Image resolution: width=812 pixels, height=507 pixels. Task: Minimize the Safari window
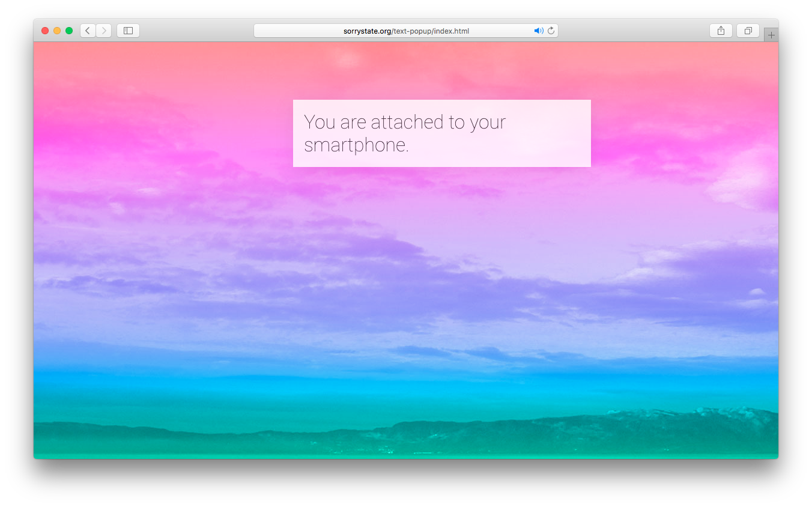pos(57,31)
